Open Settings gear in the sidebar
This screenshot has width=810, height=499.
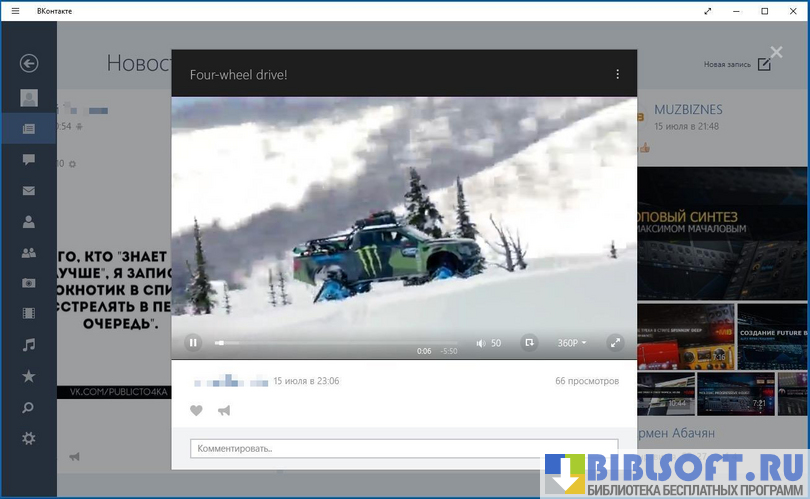point(29,438)
